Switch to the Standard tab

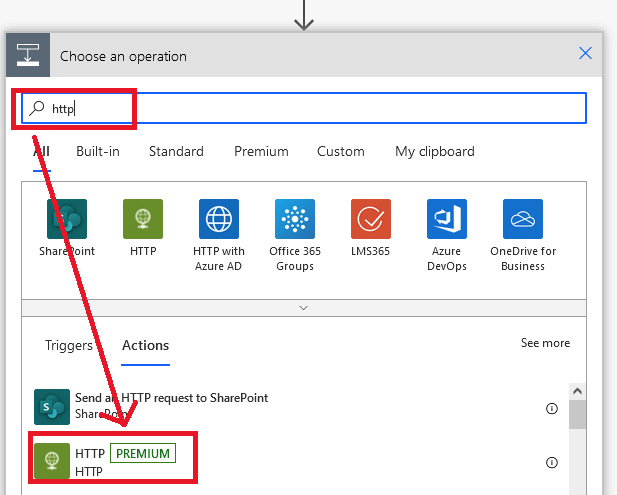pyautogui.click(x=176, y=152)
